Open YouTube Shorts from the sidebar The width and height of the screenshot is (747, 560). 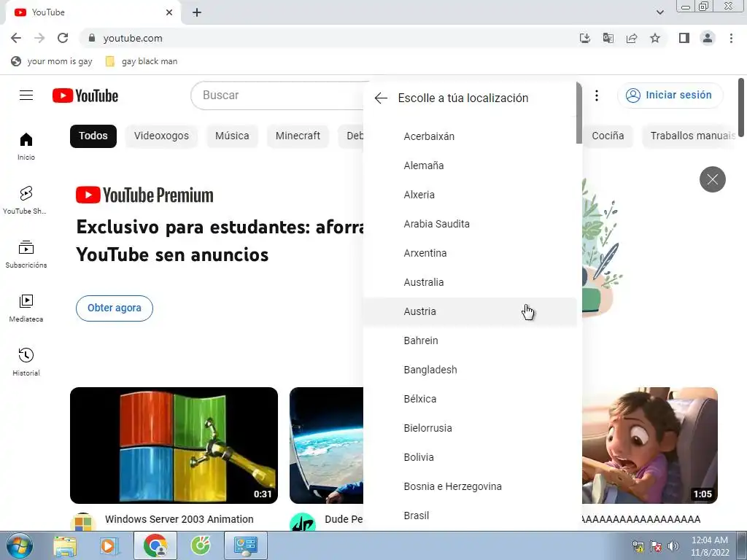(x=25, y=201)
